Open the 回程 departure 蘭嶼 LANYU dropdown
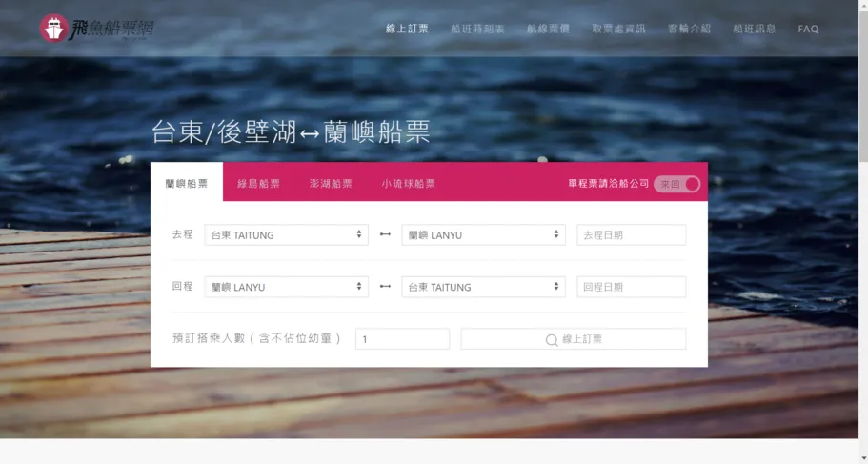The width and height of the screenshot is (868, 464). pyautogui.click(x=286, y=287)
